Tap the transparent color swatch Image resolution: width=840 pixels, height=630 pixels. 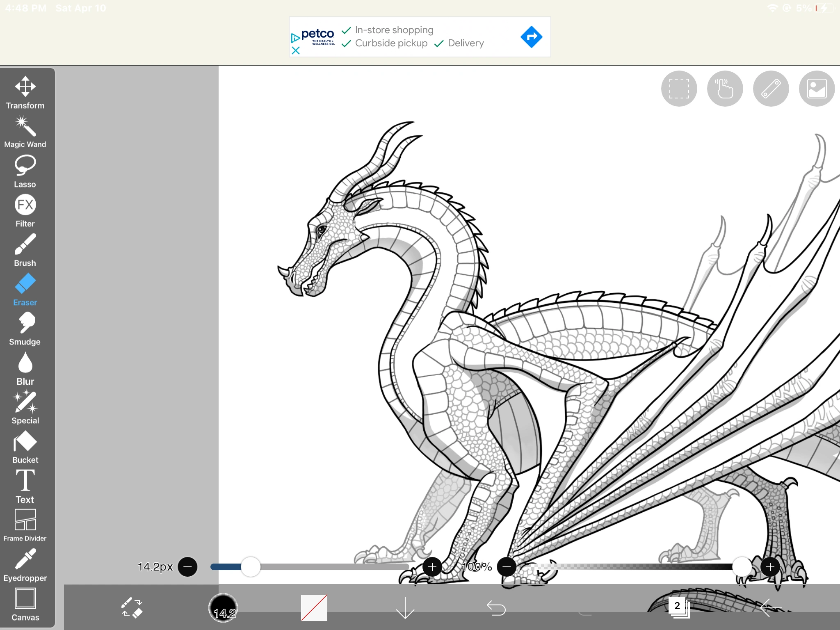tap(314, 607)
